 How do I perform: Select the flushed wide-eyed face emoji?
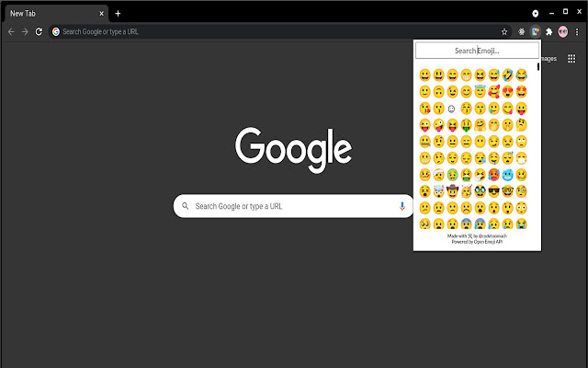[521, 208]
